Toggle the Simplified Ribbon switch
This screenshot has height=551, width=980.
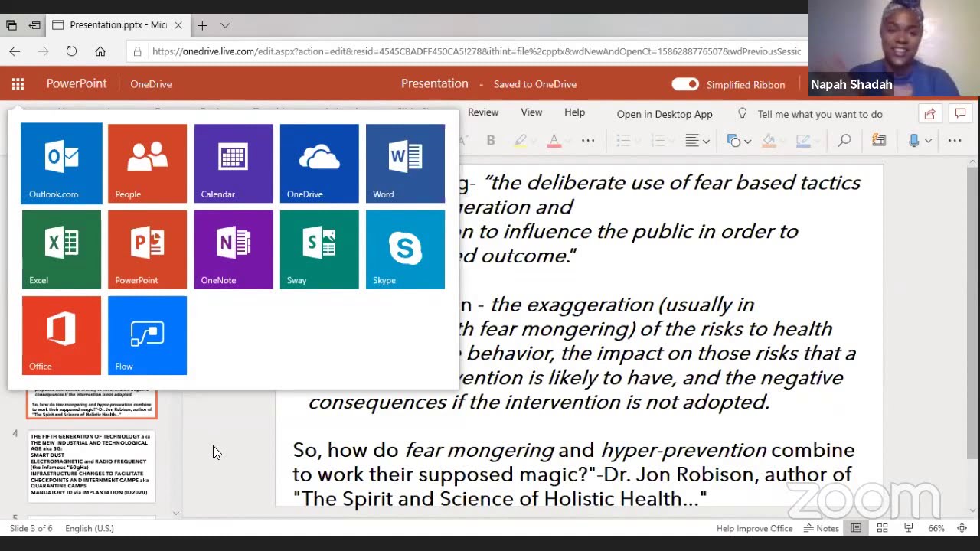(684, 84)
